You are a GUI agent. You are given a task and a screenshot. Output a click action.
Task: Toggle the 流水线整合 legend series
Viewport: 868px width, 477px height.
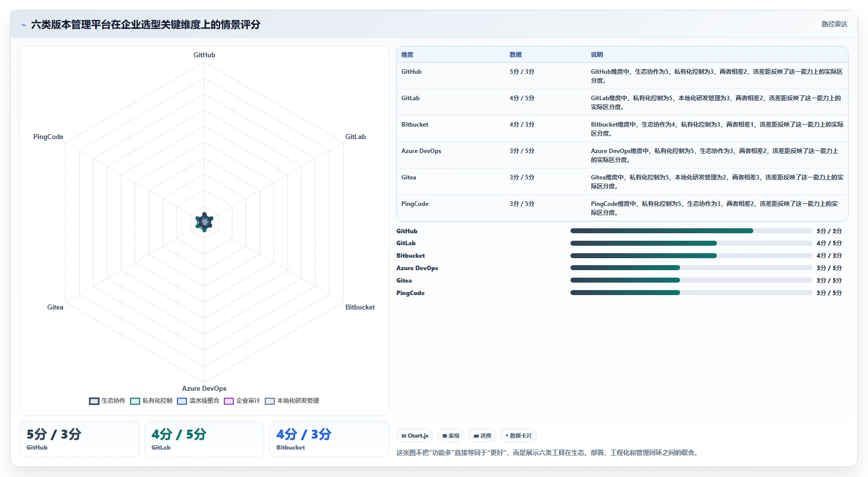tap(198, 401)
